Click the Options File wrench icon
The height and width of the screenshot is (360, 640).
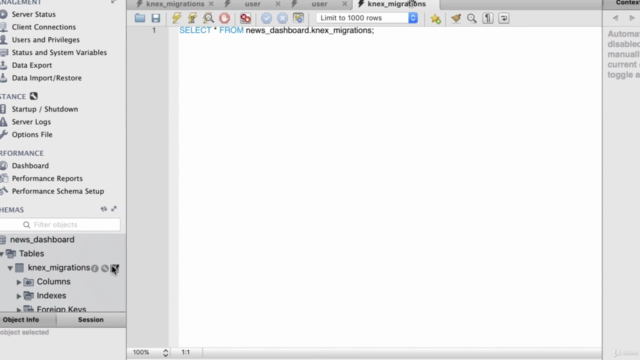[x=4, y=134]
